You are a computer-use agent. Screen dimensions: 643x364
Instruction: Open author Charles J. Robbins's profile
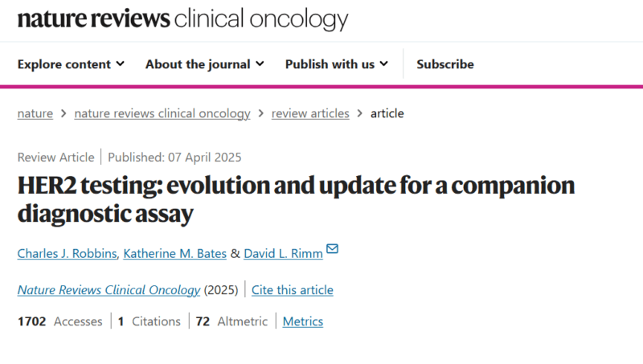[x=68, y=254]
